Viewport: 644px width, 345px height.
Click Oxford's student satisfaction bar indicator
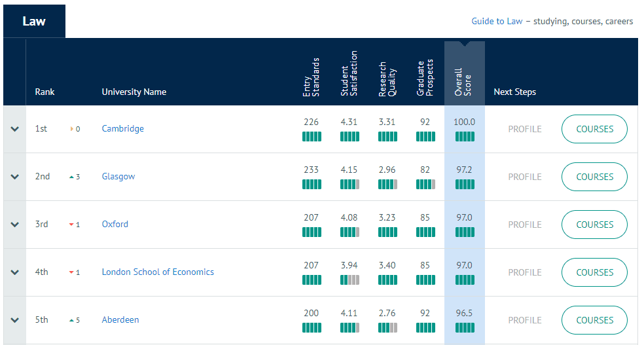[349, 232]
